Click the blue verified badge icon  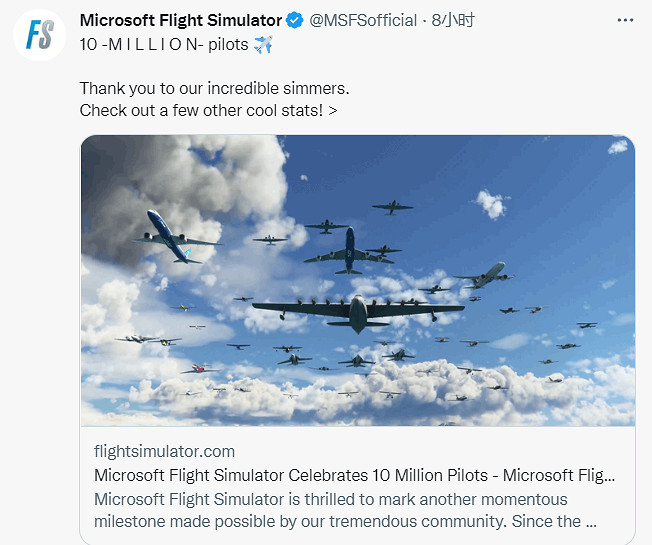296,20
